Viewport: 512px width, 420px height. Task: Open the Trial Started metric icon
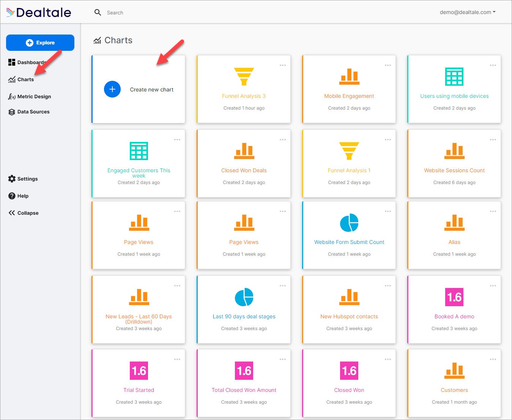[x=139, y=371]
